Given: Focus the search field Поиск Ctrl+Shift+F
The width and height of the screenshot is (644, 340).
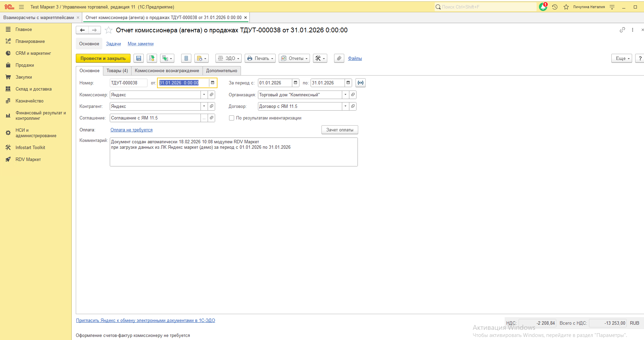Looking at the screenshot, I should pyautogui.click(x=486, y=7).
